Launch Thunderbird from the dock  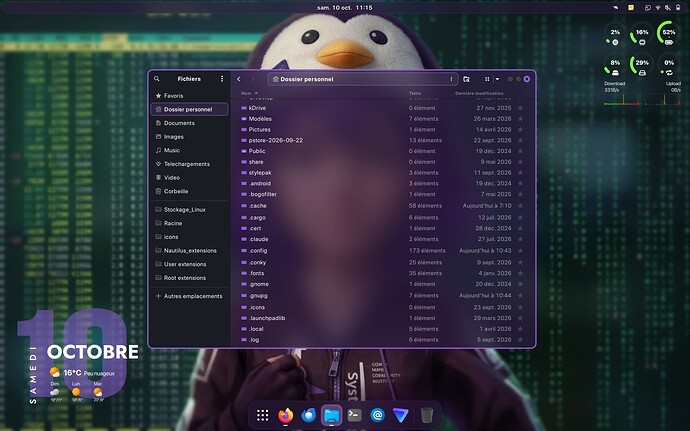[x=308, y=415]
